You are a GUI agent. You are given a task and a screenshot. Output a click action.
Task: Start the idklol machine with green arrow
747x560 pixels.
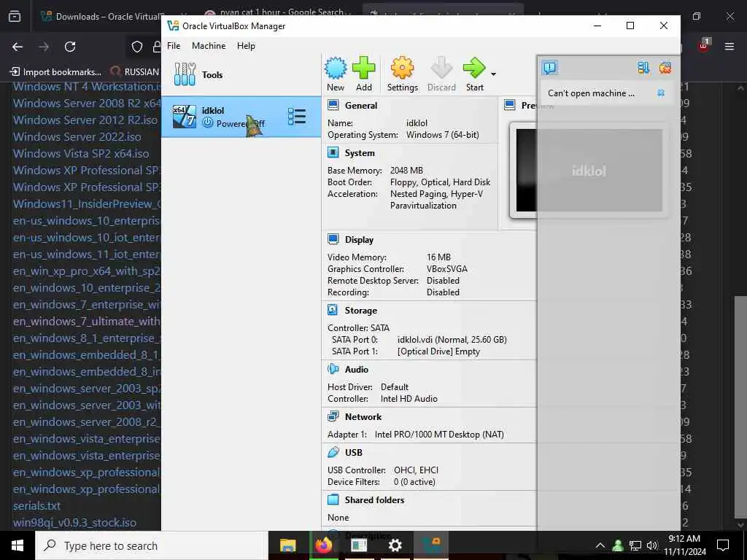click(x=474, y=74)
